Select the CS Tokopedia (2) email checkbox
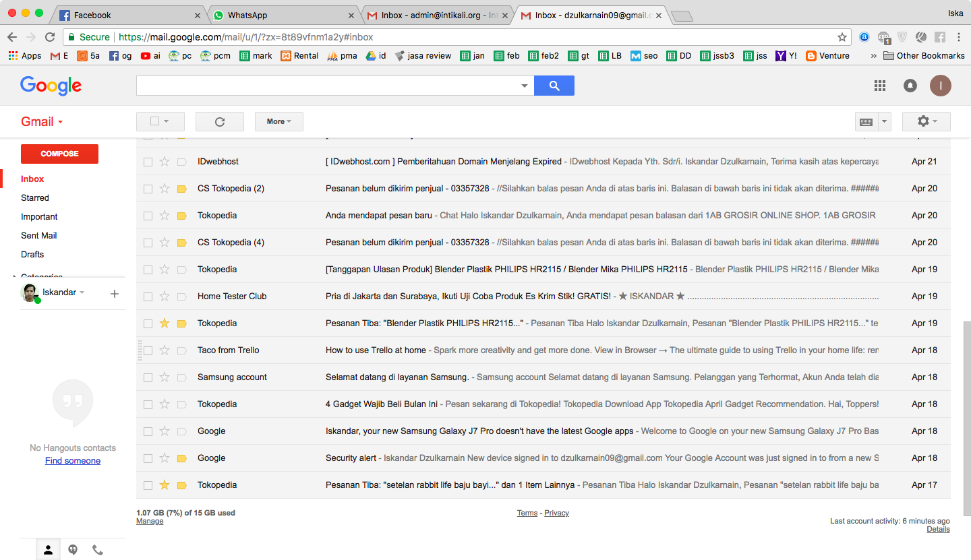971x560 pixels. tap(148, 189)
